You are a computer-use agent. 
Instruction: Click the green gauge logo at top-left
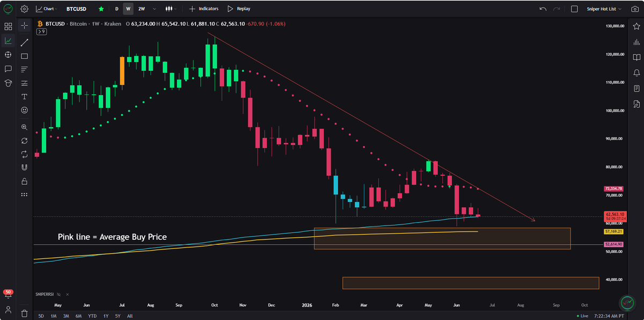click(x=8, y=9)
